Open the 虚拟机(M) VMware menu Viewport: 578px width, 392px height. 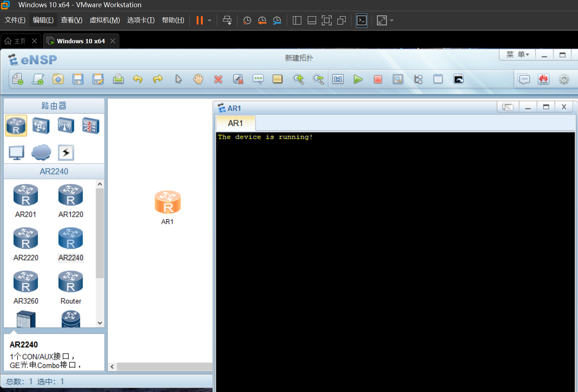coord(105,20)
